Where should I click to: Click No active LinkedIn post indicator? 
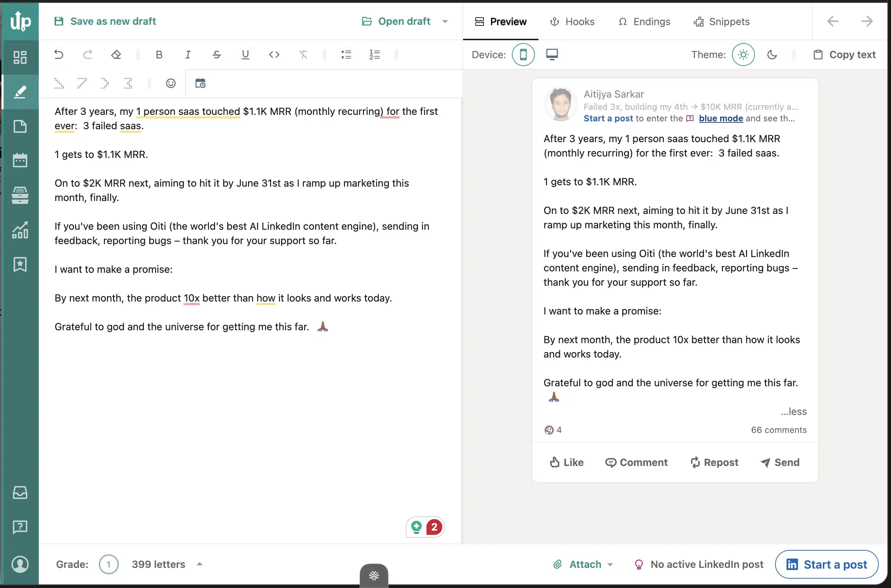tap(699, 564)
